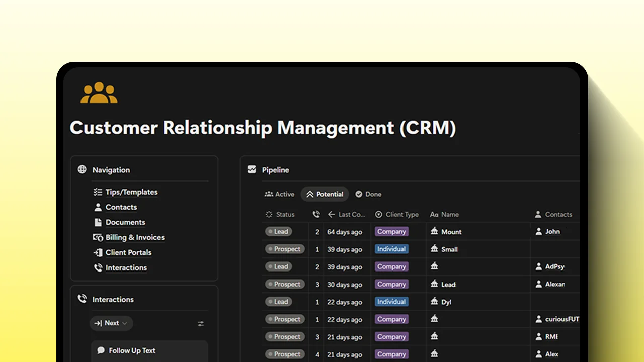644x362 pixels.
Task: Click the phone icon beside Interactions link
Action: click(x=98, y=267)
